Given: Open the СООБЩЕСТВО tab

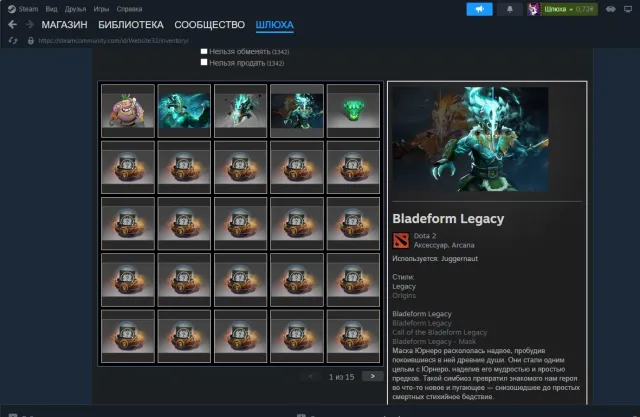Looking at the screenshot, I should (209, 25).
